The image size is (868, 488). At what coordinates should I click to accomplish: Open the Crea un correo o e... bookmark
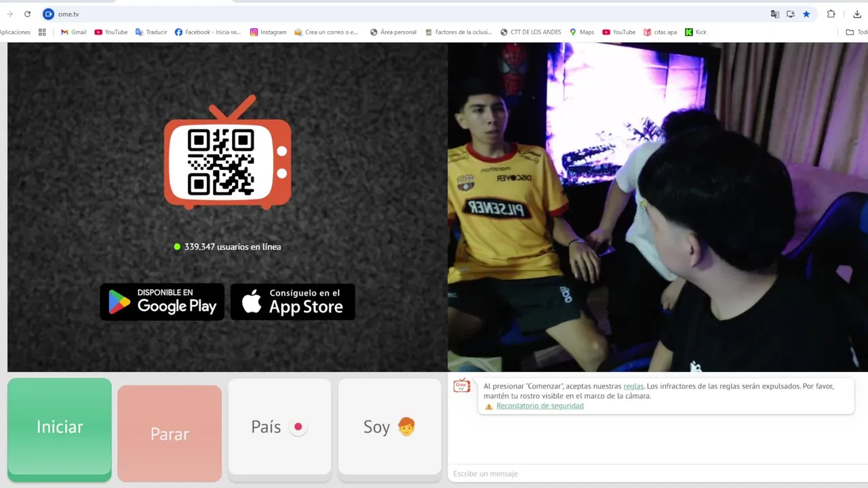click(326, 32)
